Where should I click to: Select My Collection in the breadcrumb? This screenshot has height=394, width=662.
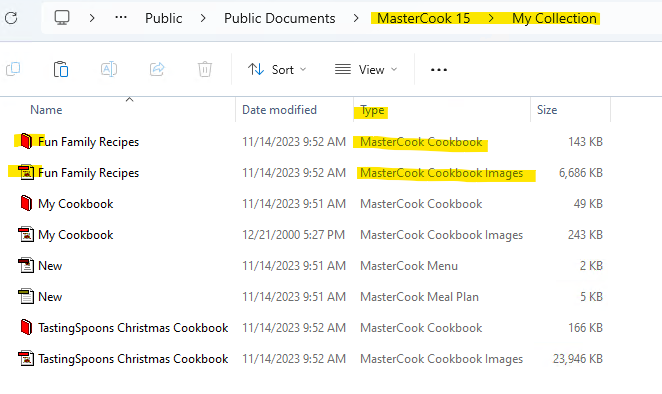(x=554, y=18)
